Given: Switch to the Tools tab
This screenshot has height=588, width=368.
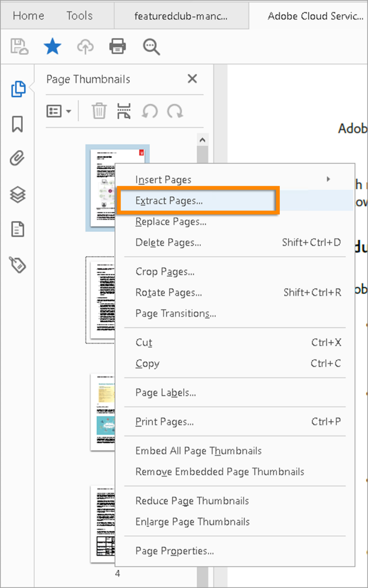Looking at the screenshot, I should point(79,15).
